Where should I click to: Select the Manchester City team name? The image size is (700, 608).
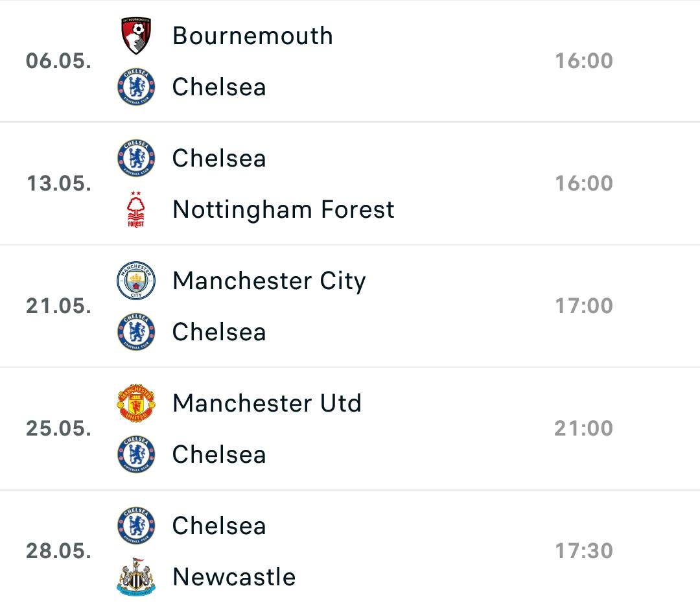[269, 281]
